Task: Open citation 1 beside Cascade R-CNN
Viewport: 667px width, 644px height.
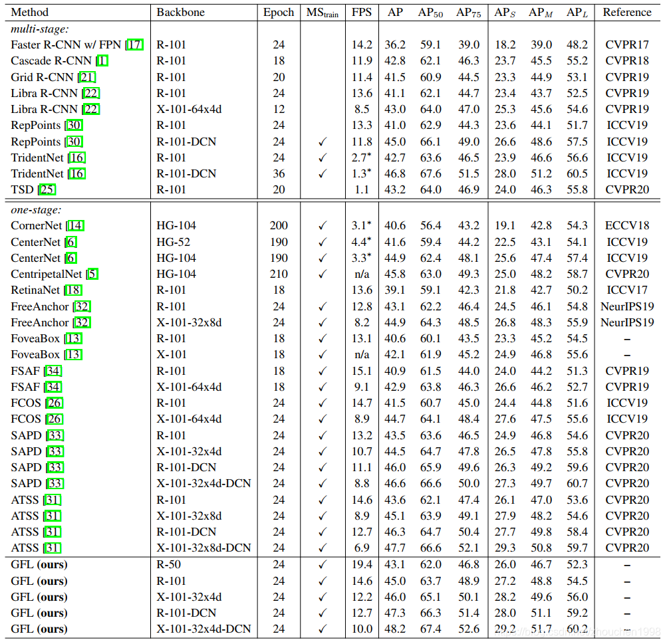Action: coord(102,60)
